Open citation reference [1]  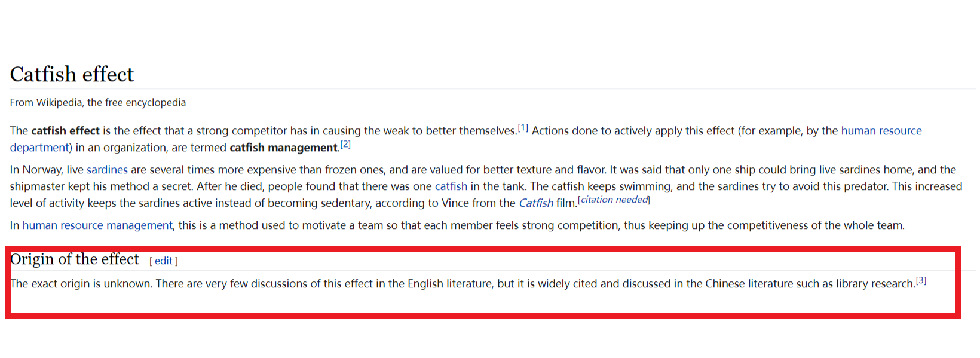[523, 128]
